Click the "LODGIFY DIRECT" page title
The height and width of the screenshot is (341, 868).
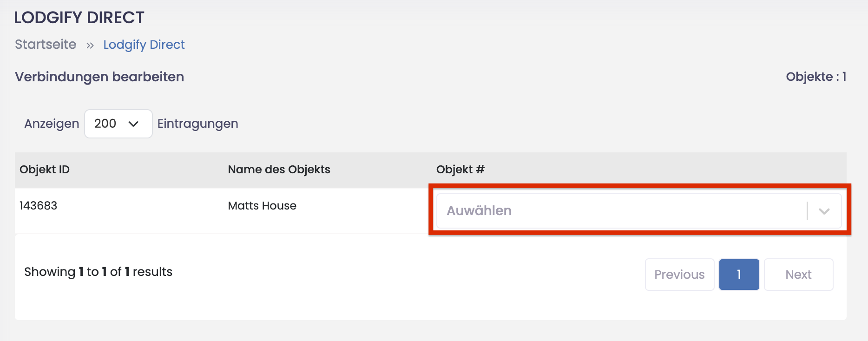pyautogui.click(x=79, y=17)
